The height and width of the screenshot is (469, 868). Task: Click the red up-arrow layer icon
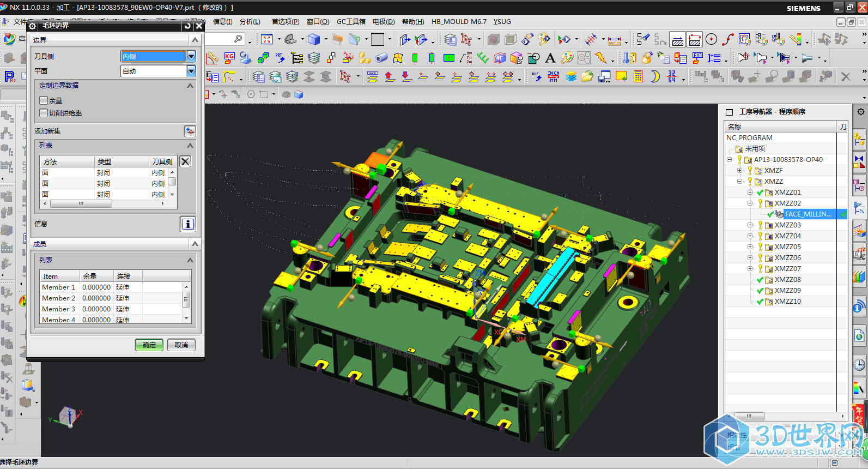pos(389,77)
